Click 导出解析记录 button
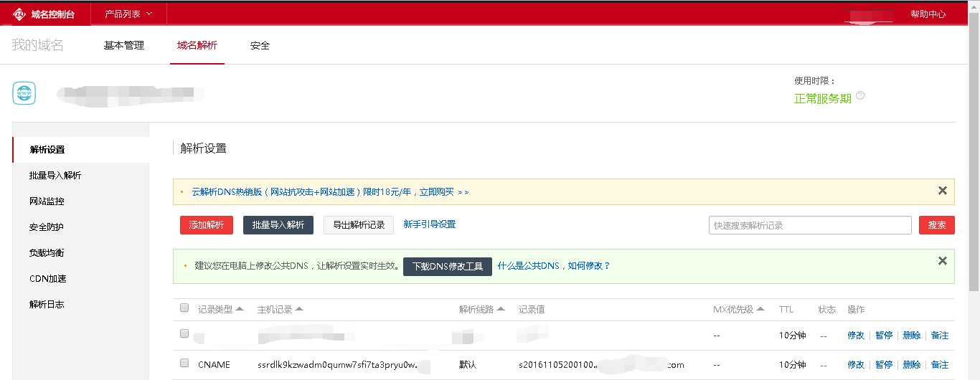The width and height of the screenshot is (980, 380). point(359,225)
